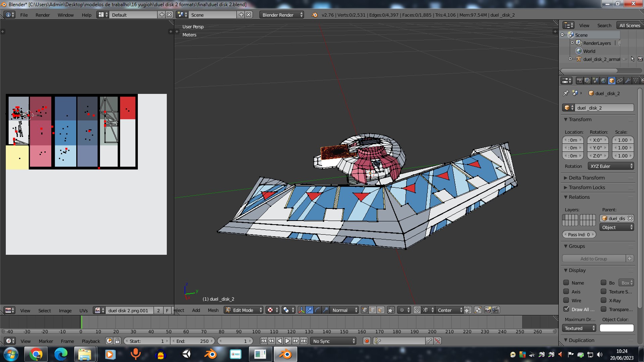Click the OpenGL render animation clapper icon
The height and width of the screenshot is (362, 644).
pyautogui.click(x=496, y=310)
